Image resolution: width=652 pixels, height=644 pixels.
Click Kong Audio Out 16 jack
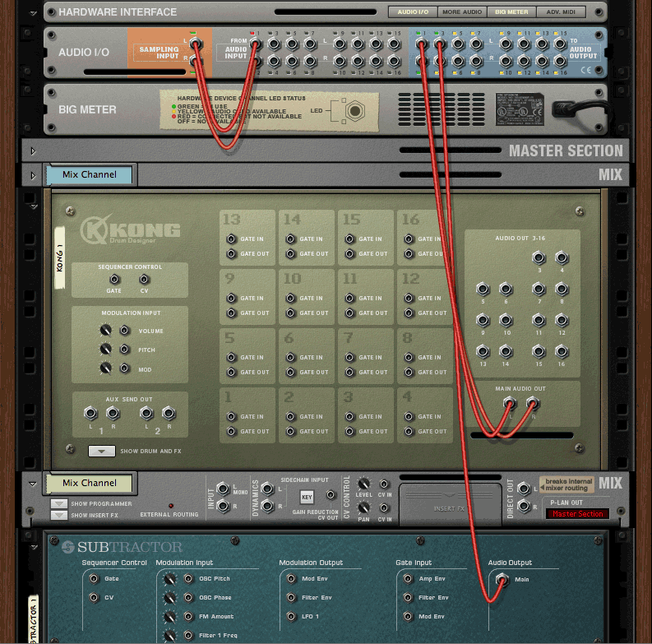click(x=562, y=351)
